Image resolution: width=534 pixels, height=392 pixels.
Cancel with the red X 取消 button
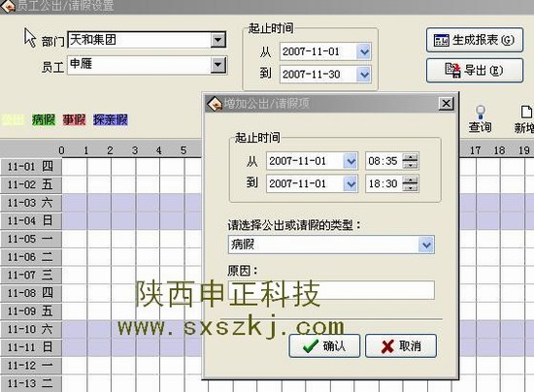(401, 345)
